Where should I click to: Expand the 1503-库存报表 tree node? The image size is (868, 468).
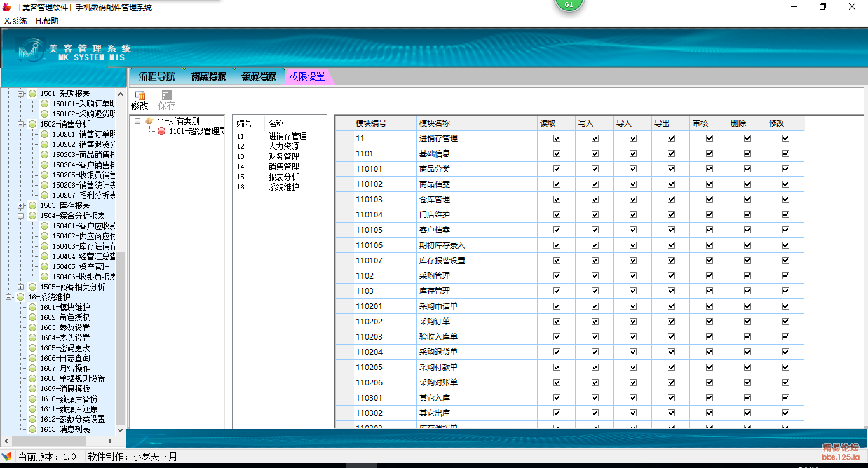21,205
